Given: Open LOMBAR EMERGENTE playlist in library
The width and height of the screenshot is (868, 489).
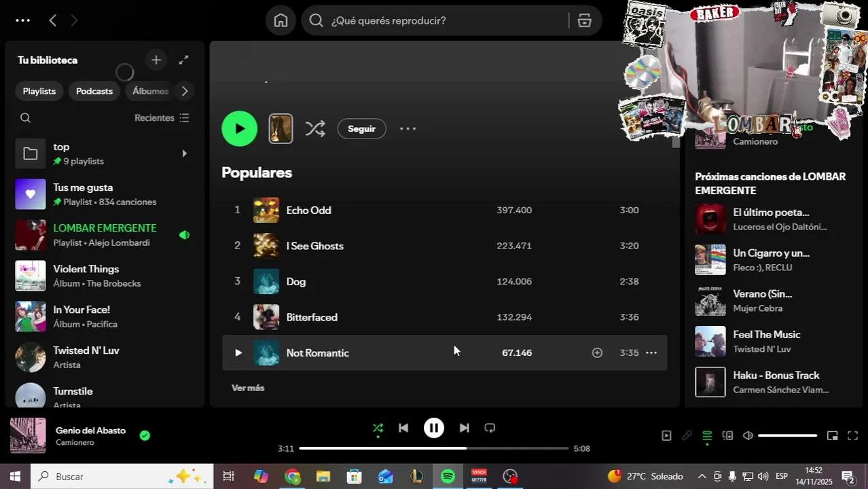Looking at the screenshot, I should tap(105, 235).
